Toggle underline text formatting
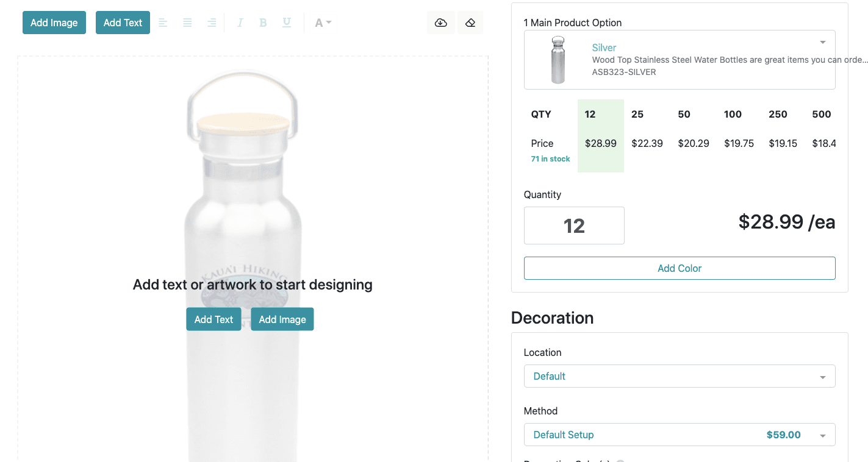868x462 pixels. [287, 23]
